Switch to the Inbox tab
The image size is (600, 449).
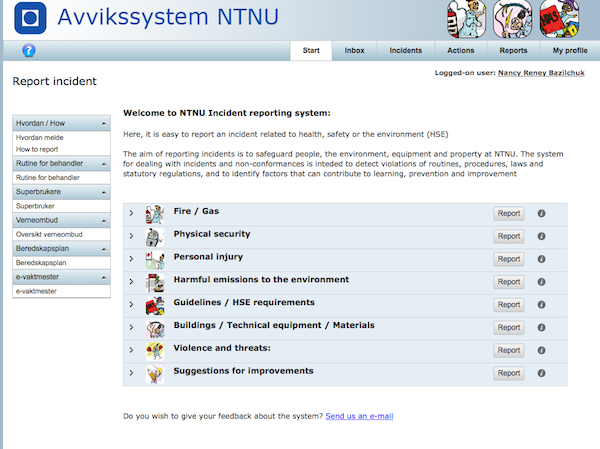point(354,51)
